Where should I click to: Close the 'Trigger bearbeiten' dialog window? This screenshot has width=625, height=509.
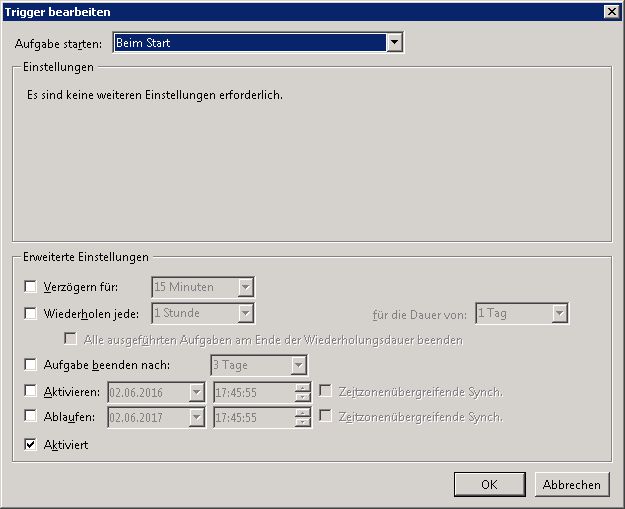click(611, 11)
